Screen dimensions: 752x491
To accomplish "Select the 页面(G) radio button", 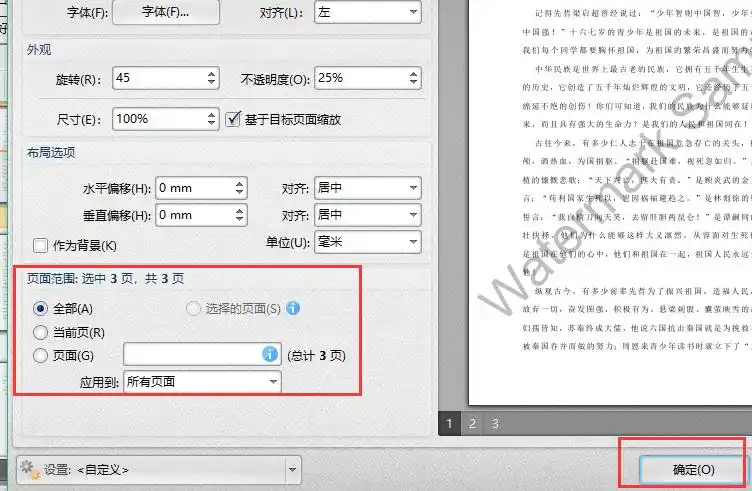I will [41, 356].
